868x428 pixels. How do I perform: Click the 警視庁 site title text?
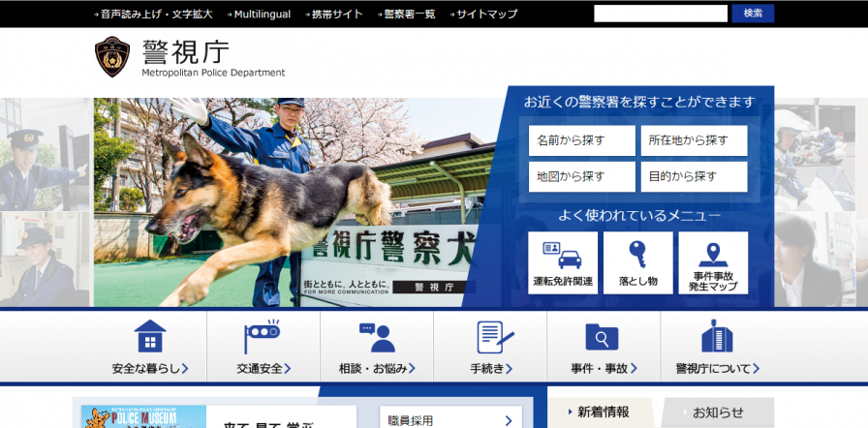(x=185, y=52)
